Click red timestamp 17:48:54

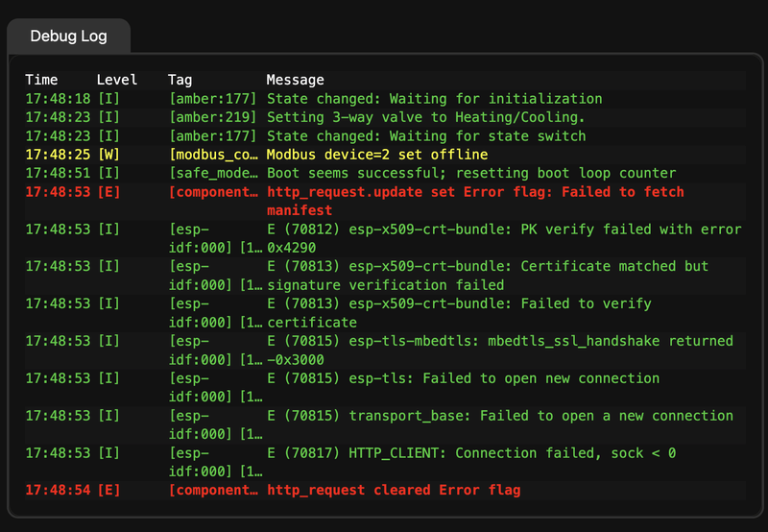pos(58,490)
